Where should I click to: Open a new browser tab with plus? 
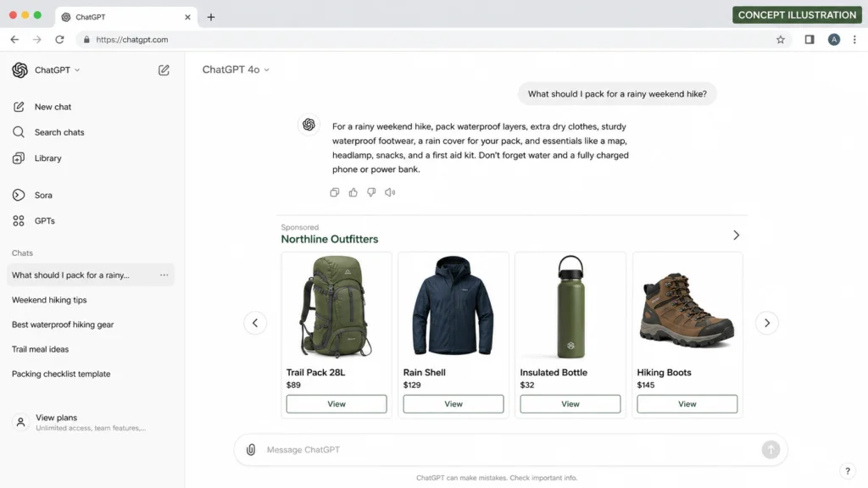click(211, 17)
